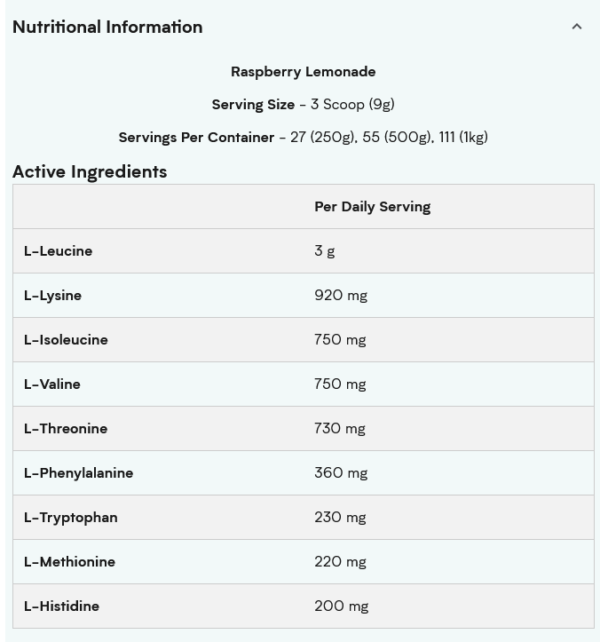Collapse the Nutritional Information section chevron

pos(576,27)
